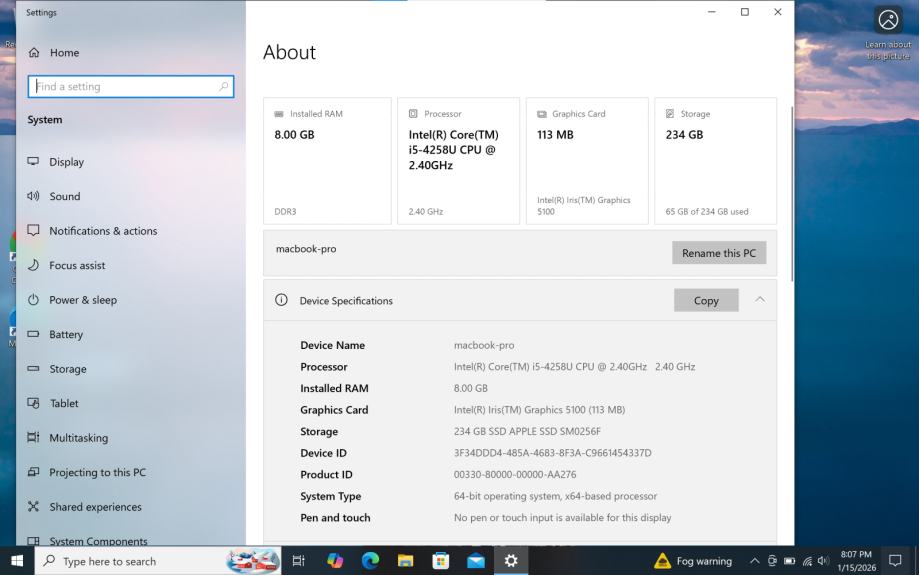
Task: Click the taskbar search box
Action: (x=158, y=561)
